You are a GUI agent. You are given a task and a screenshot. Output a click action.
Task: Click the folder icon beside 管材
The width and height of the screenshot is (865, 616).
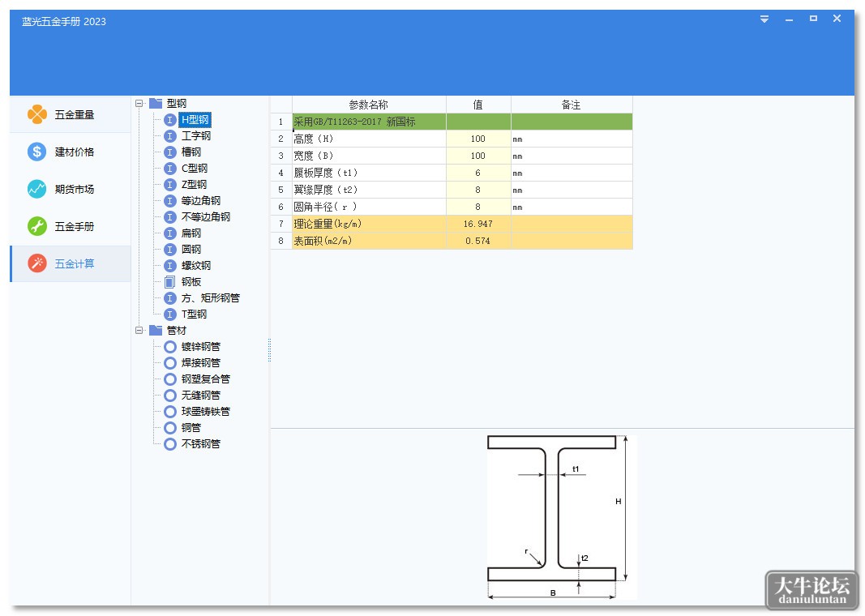(156, 330)
